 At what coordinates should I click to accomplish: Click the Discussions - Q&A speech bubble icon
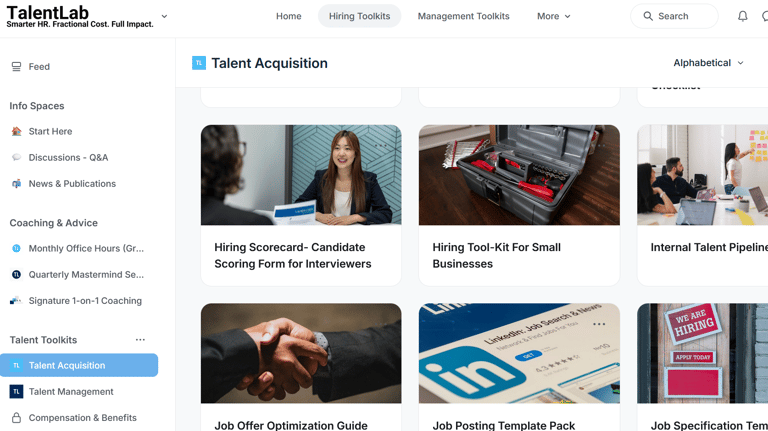16,157
